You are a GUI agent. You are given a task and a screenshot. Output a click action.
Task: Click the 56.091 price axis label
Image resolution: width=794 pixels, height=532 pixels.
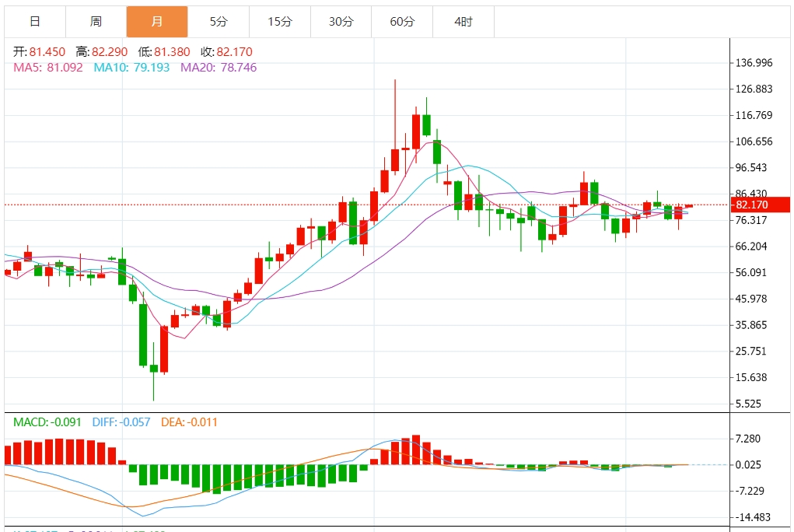pos(751,272)
